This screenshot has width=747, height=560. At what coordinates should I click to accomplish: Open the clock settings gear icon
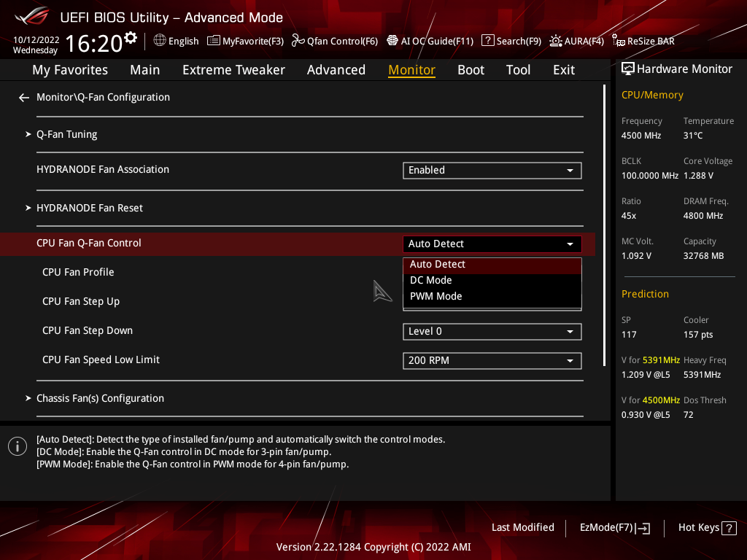[130, 38]
